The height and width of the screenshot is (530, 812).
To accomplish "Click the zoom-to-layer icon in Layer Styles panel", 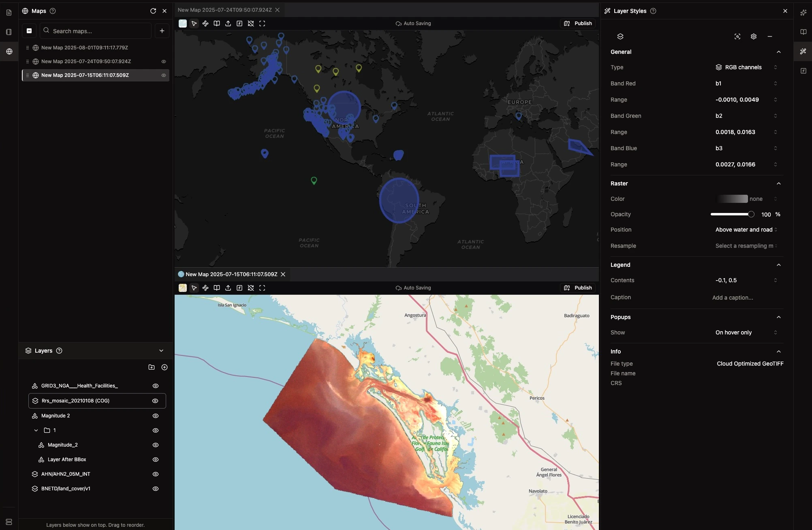I will click(737, 36).
